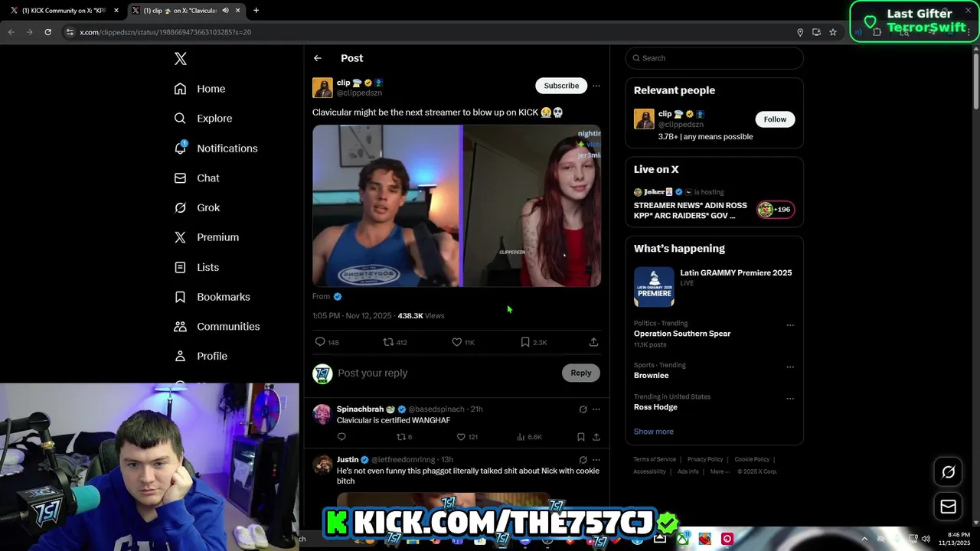
Task: Open more options on Spinachbrah's reply
Action: [x=596, y=409]
